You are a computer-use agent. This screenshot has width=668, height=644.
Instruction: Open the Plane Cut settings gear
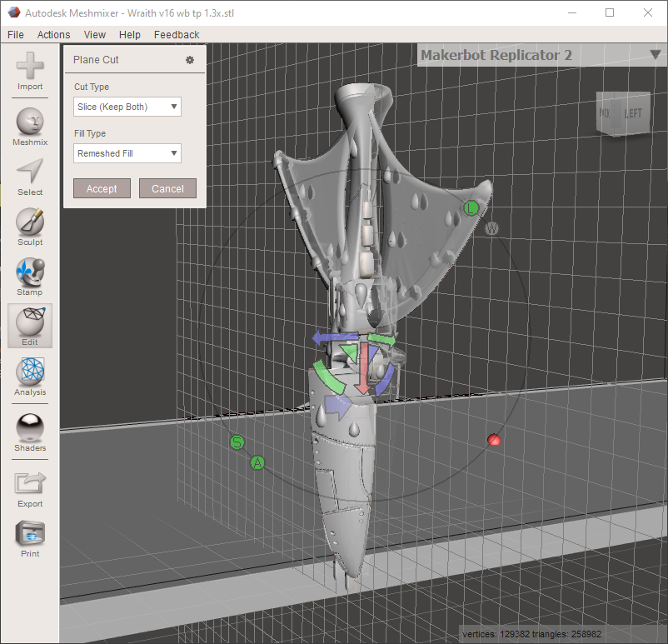(x=189, y=59)
